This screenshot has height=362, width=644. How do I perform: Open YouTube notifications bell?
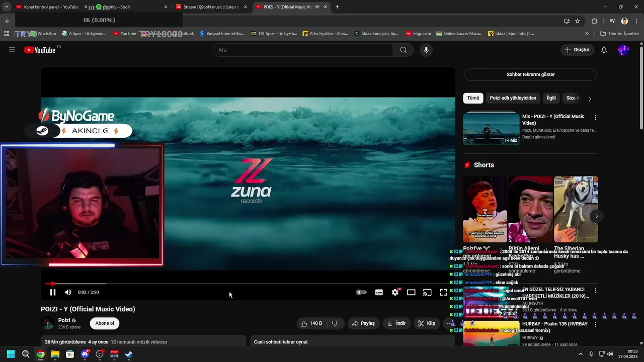[x=604, y=50]
